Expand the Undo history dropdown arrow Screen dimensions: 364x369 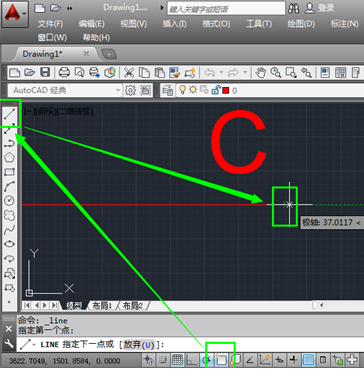click(221, 72)
